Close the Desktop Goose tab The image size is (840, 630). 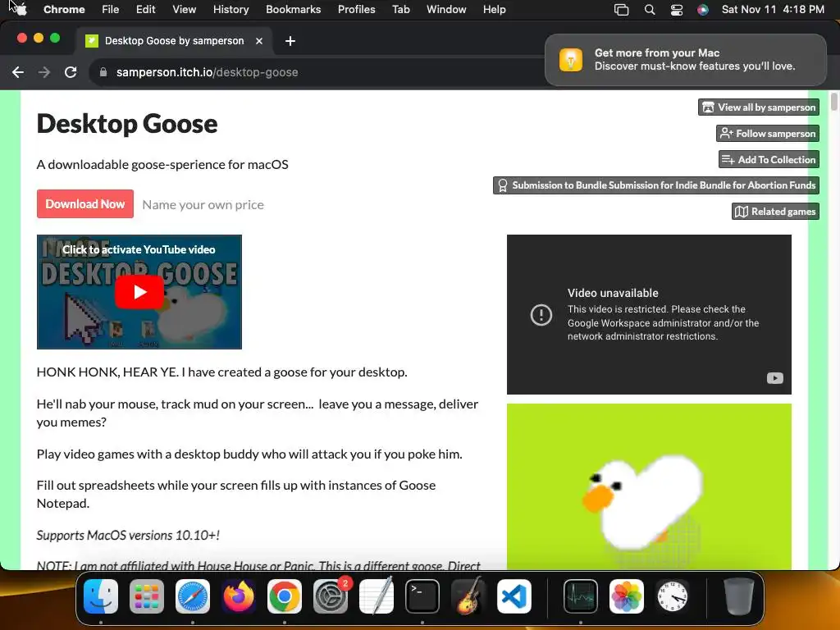pyautogui.click(x=259, y=41)
